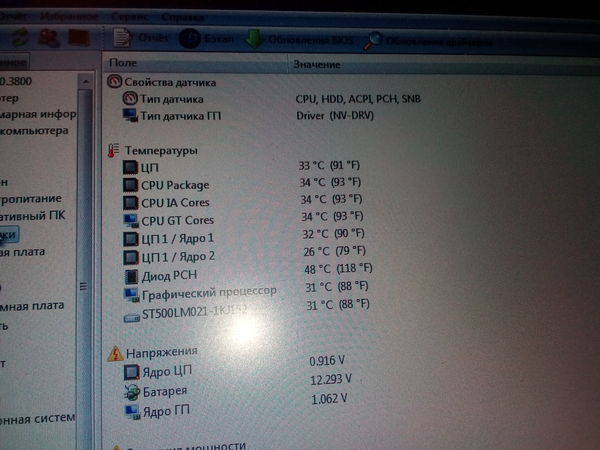Select the tree item ending in 'мная плата'
600x450 pixels.
[x=32, y=306]
